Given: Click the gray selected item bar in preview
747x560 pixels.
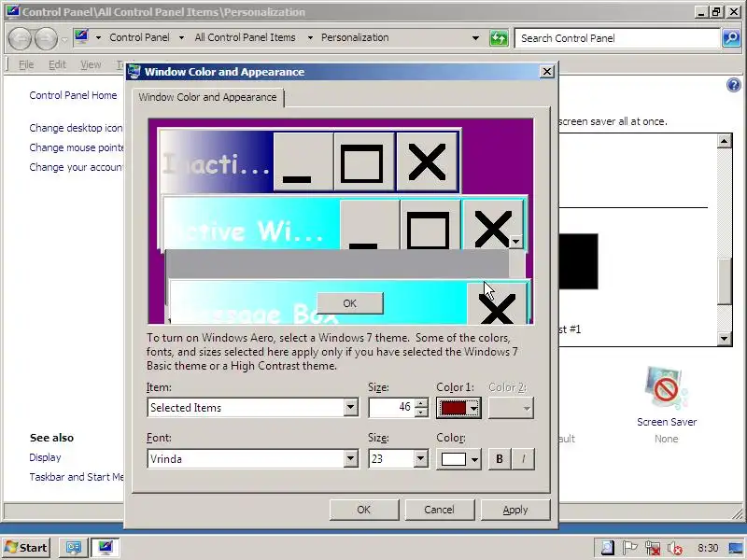Looking at the screenshot, I should [337, 263].
